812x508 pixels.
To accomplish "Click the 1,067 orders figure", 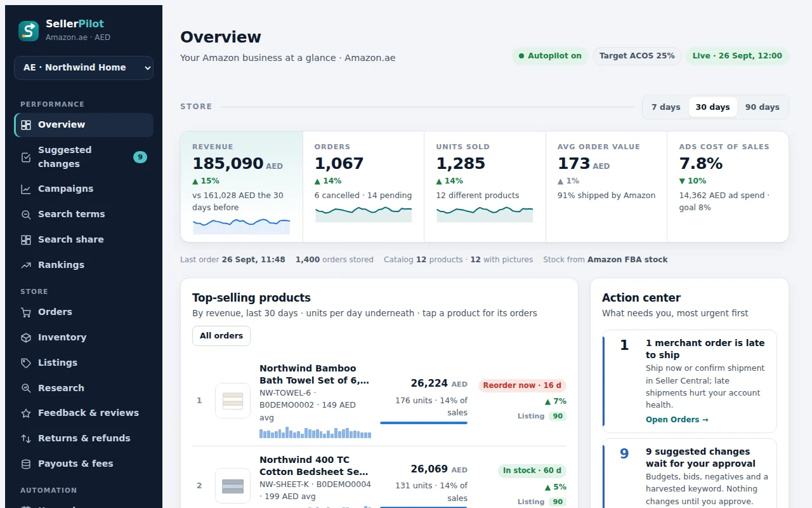I will [x=339, y=164].
